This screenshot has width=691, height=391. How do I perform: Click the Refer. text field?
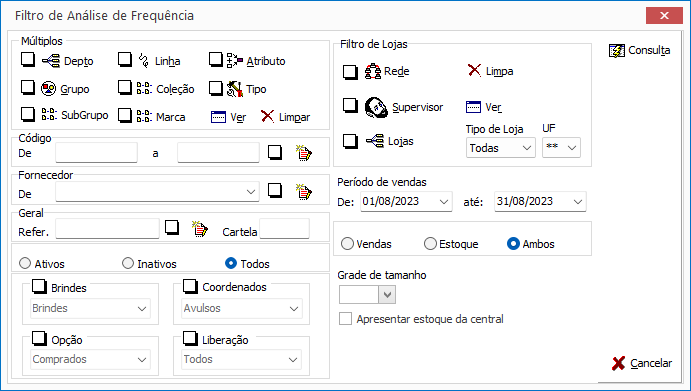pyautogui.click(x=107, y=229)
